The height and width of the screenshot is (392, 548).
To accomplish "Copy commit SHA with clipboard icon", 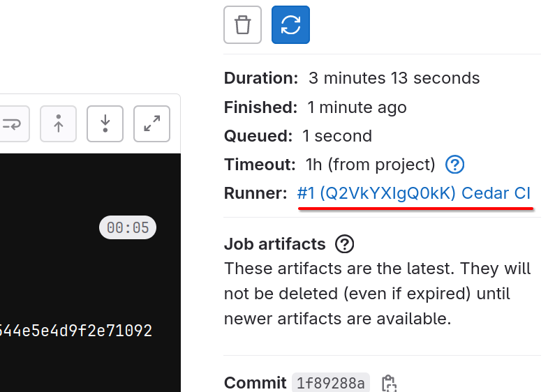I will click(x=389, y=383).
